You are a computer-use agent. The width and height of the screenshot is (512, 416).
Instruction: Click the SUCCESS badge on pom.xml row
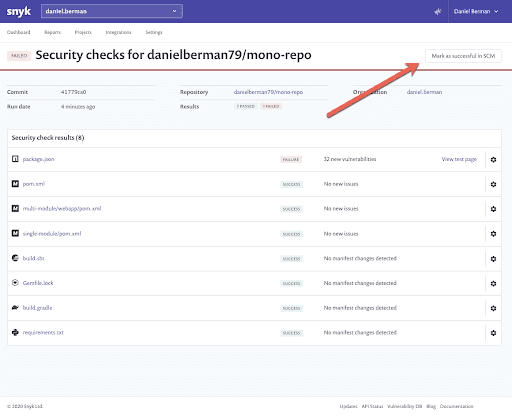291,184
